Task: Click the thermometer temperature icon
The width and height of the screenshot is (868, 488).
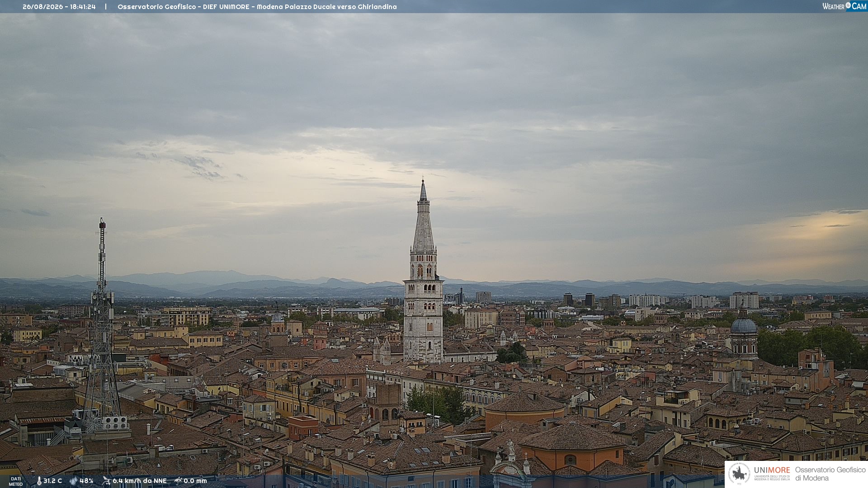Action: pyautogui.click(x=39, y=481)
